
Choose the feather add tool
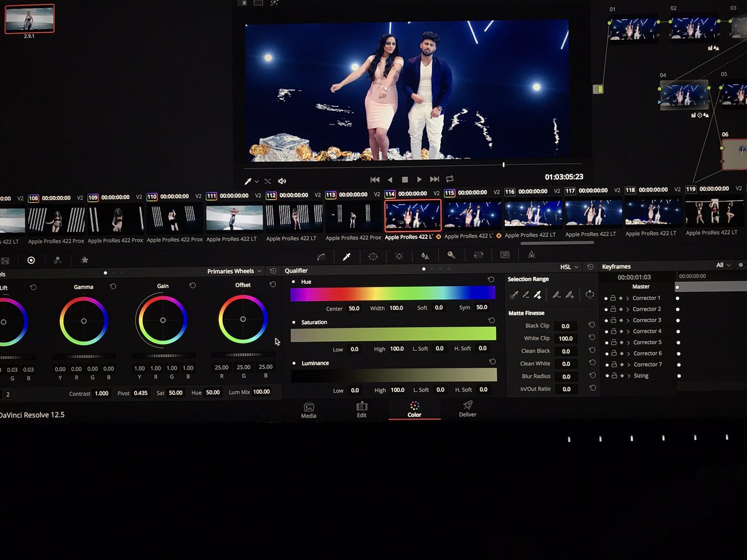570,295
